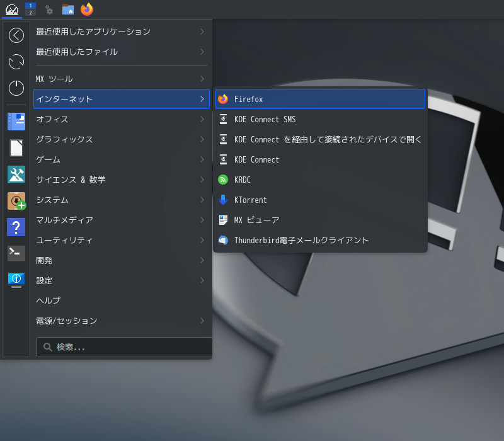Click the MX ビューア icon

coord(223,220)
